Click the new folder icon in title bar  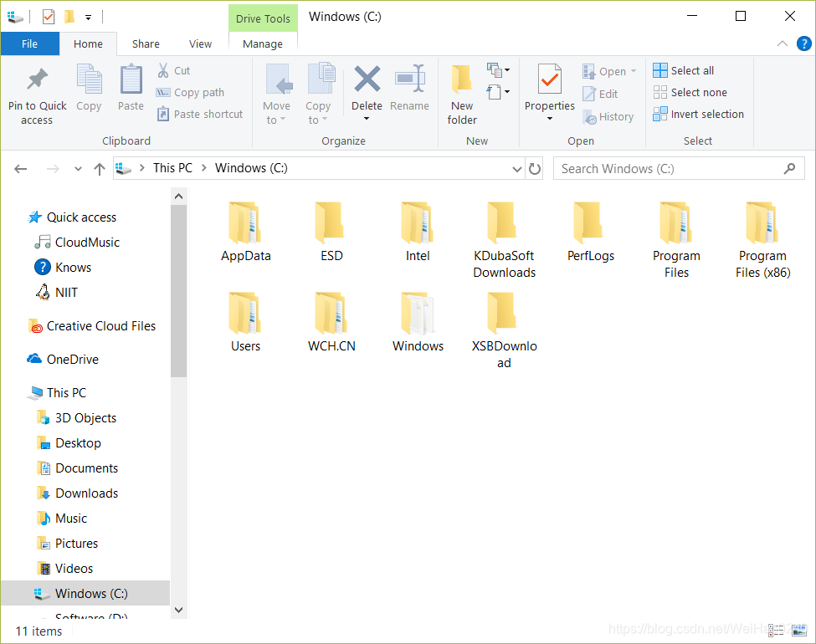click(69, 18)
